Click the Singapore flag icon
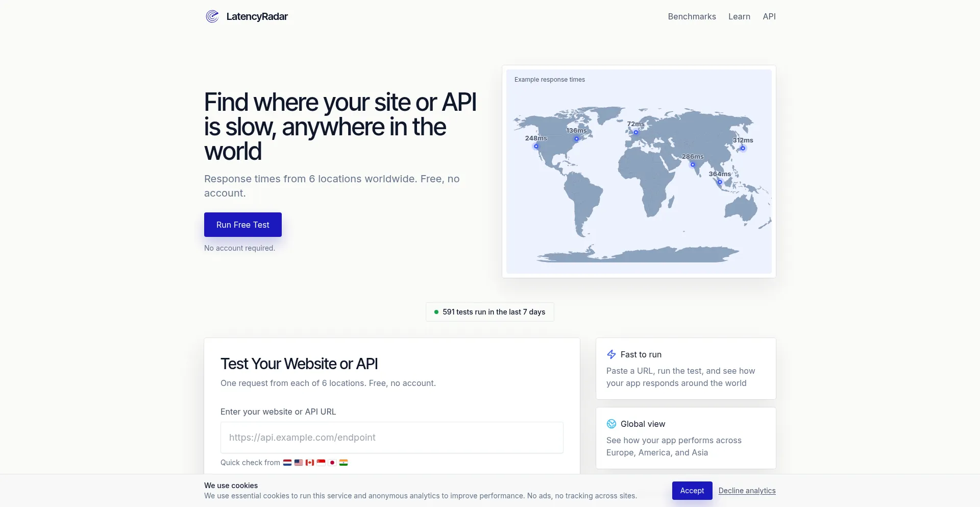This screenshot has width=980, height=507. pyautogui.click(x=321, y=463)
